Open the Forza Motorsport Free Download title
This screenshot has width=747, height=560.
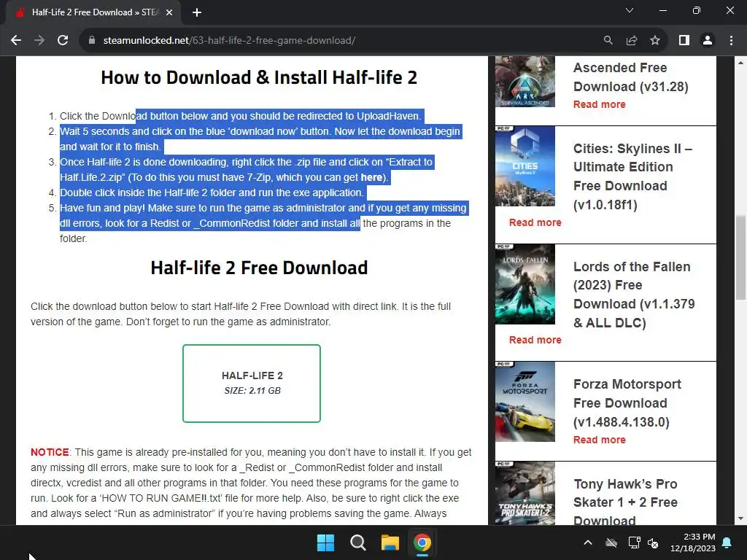(x=627, y=403)
